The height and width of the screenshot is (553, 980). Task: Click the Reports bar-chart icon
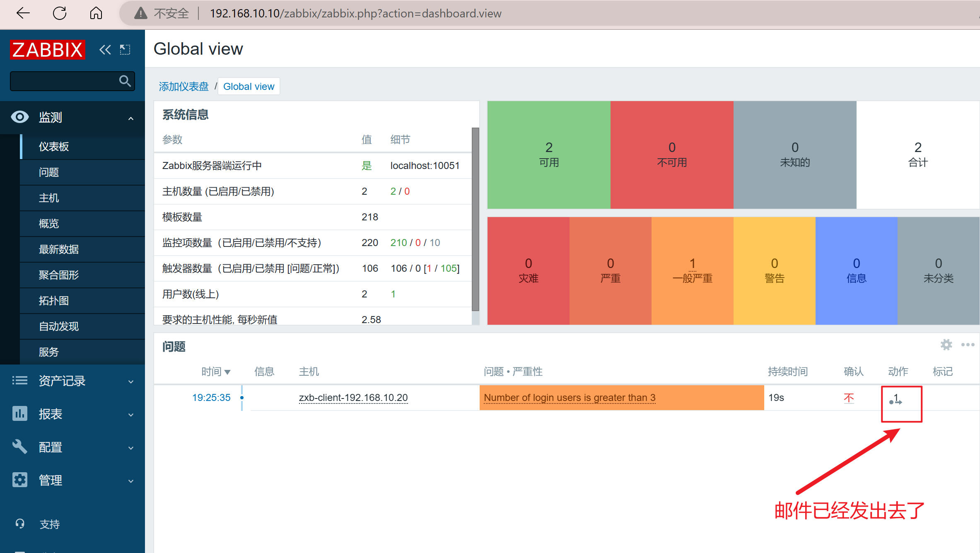(19, 413)
